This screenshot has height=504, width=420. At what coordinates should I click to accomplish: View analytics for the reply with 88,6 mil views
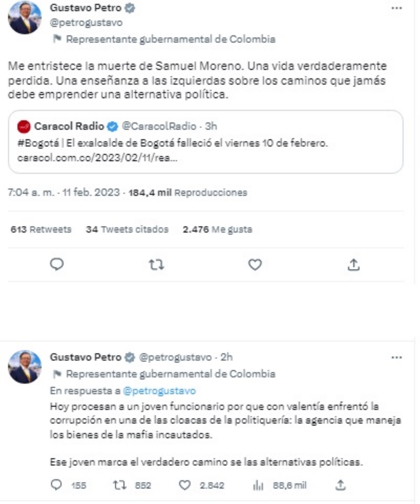(258, 485)
